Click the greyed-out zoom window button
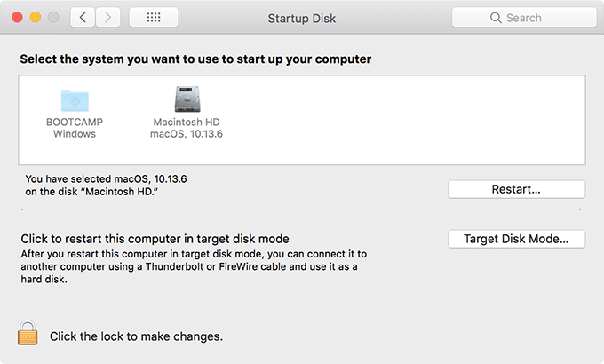 [53, 18]
